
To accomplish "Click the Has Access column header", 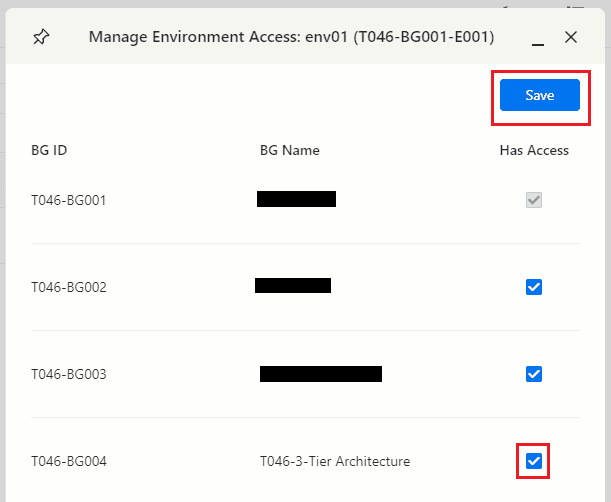I will click(x=534, y=151).
